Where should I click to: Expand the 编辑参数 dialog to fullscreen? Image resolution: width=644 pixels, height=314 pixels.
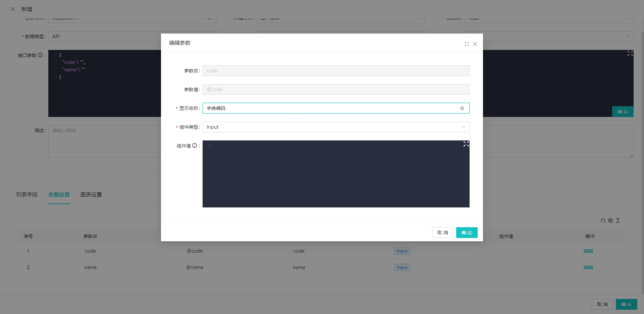467,44
